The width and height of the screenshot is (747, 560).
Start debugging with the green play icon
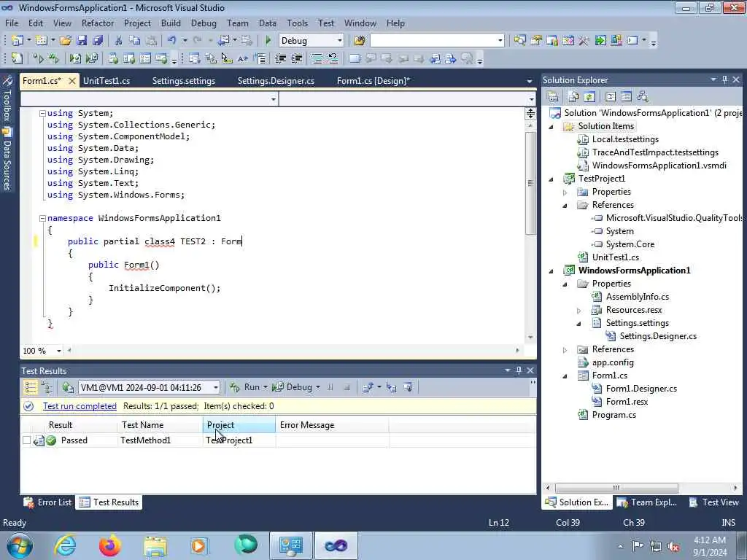tap(268, 41)
